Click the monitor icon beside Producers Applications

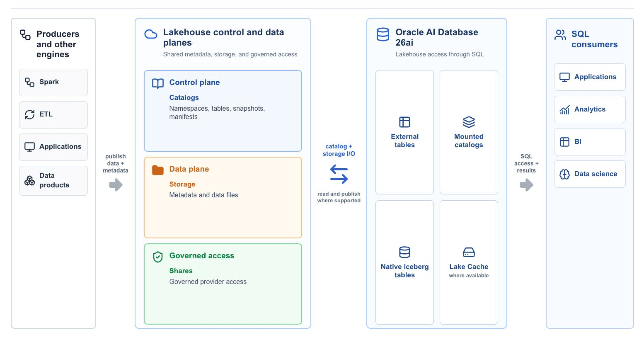coord(30,147)
